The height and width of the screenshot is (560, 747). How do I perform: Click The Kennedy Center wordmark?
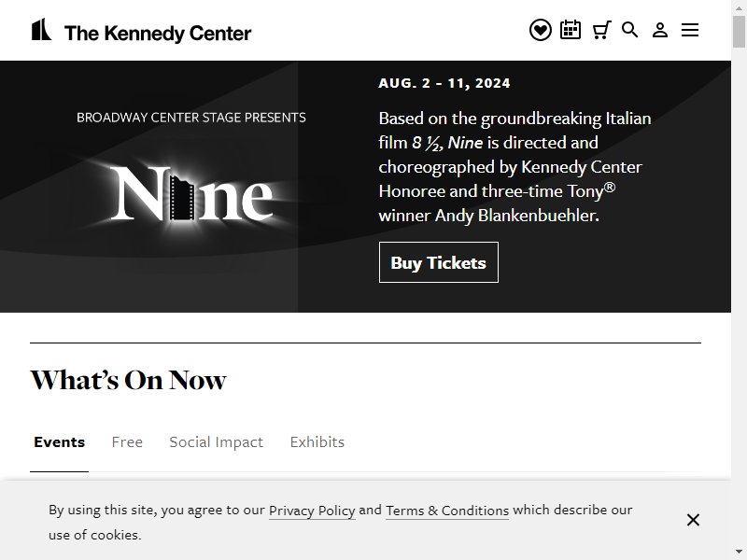(158, 33)
